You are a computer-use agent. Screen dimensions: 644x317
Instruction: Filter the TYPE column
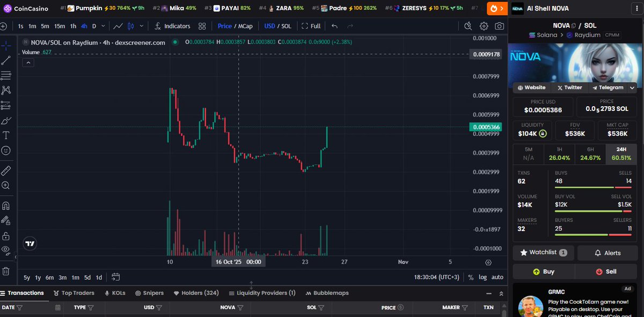[x=91, y=308]
